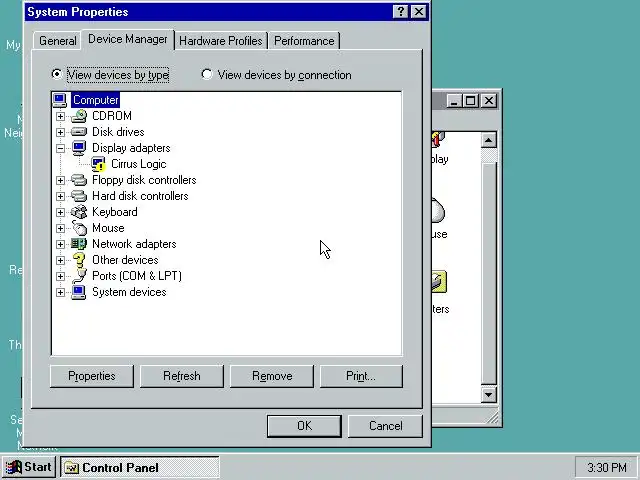This screenshot has width=640, height=480.
Task: Click the Print... button
Action: 361,376
